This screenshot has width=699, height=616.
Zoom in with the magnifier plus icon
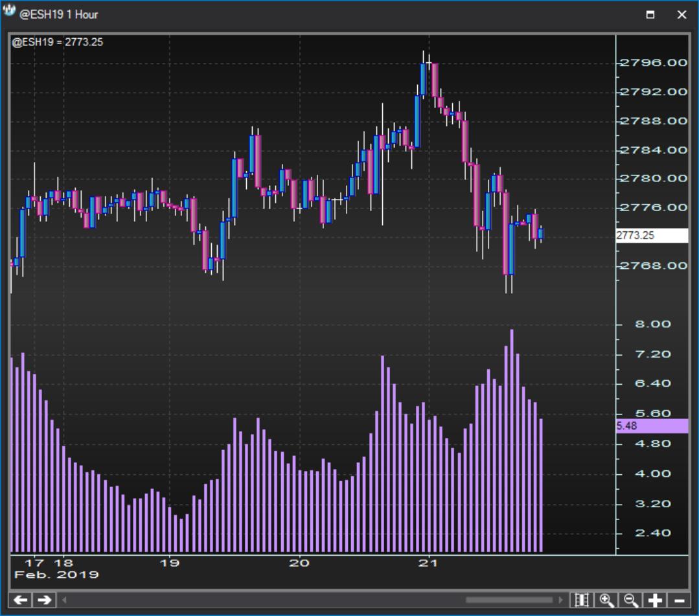[606, 600]
